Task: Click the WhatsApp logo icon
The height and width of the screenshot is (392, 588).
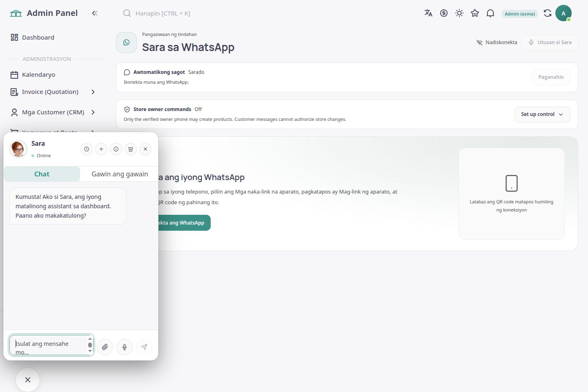Action: point(127,42)
